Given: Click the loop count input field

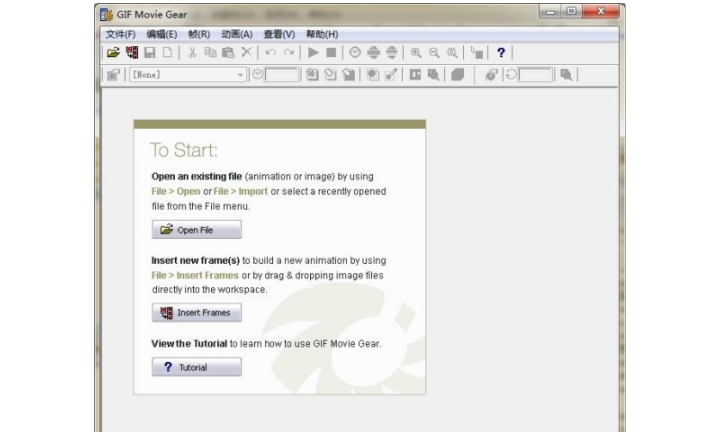Looking at the screenshot, I should click(x=535, y=75).
